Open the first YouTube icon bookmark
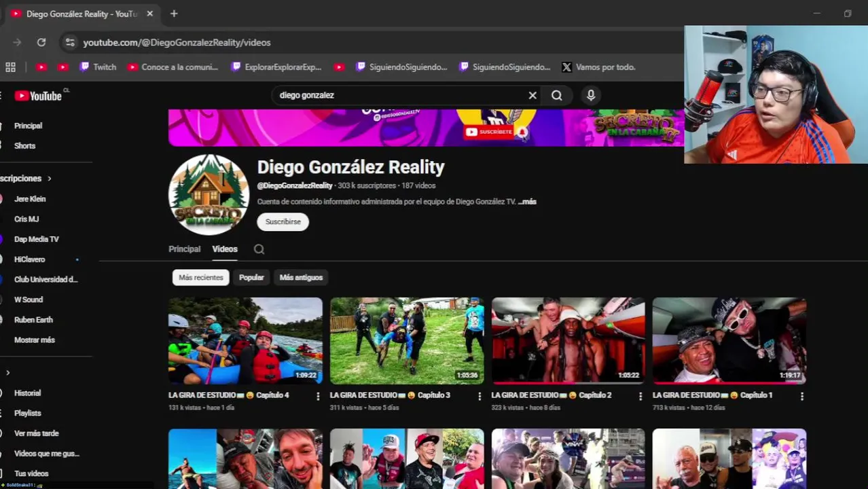The height and width of the screenshot is (489, 868). 41,67
